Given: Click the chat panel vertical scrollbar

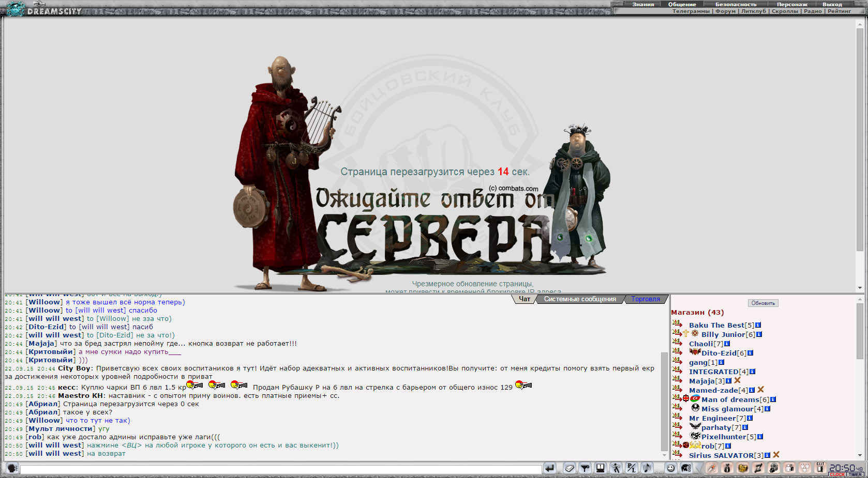Looking at the screenshot, I should (x=664, y=402).
